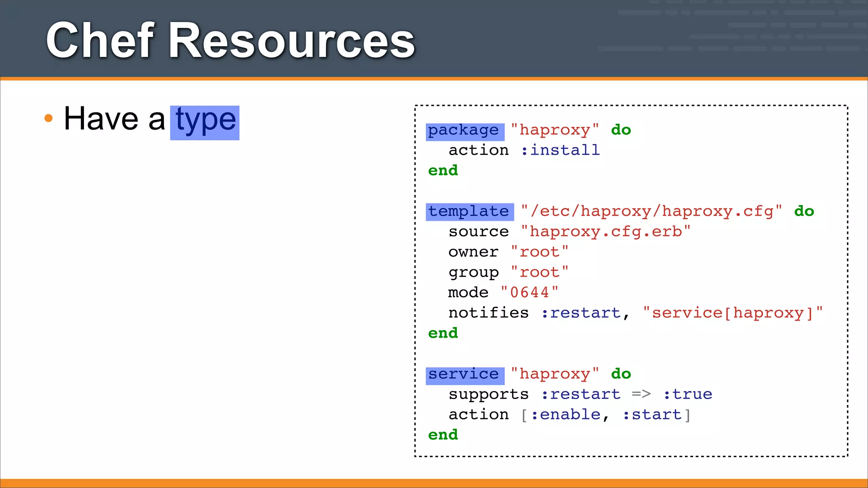868x488 pixels.
Task: Click the 'group' attribute keyword
Action: click(x=473, y=273)
